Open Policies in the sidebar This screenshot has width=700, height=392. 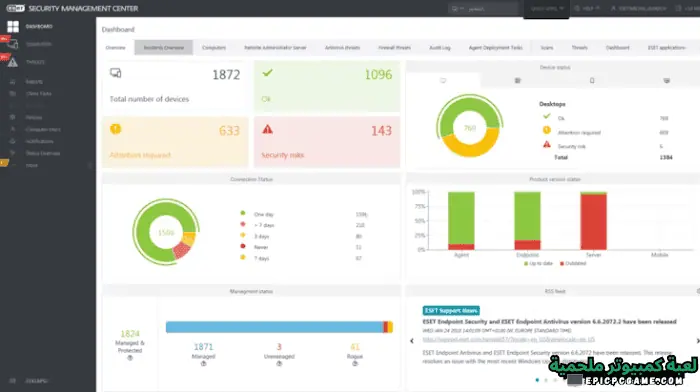coord(33,117)
